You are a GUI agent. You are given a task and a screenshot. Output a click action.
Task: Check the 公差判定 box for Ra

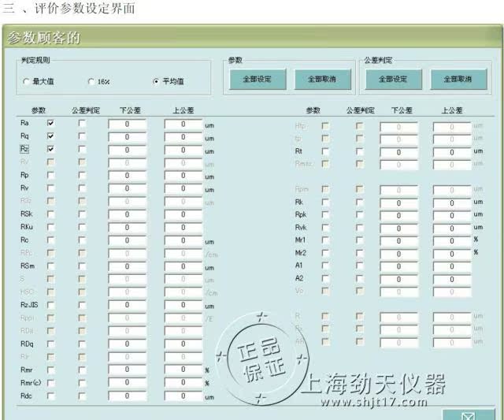tap(82, 124)
